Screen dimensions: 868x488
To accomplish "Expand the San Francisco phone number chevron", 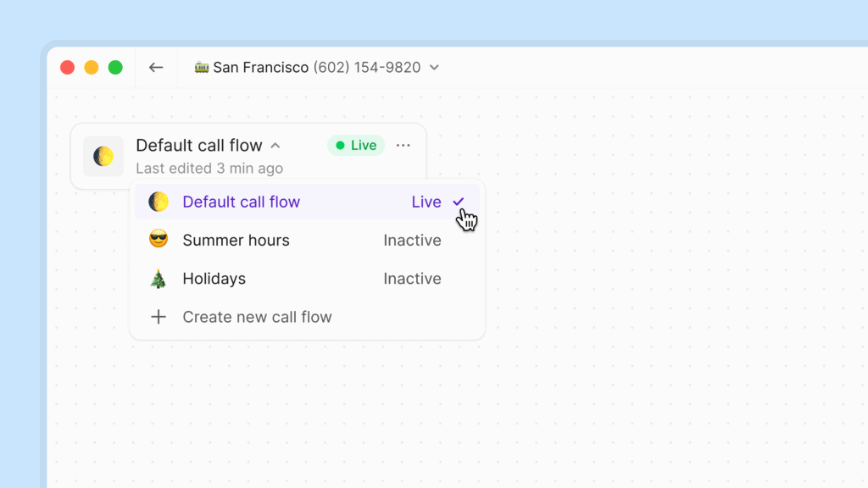I will click(435, 68).
